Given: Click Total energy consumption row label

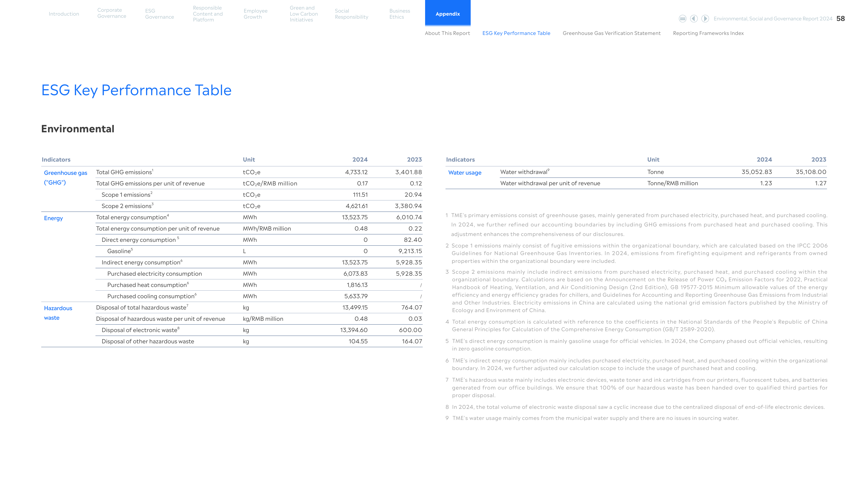Looking at the screenshot, I should [x=132, y=217].
